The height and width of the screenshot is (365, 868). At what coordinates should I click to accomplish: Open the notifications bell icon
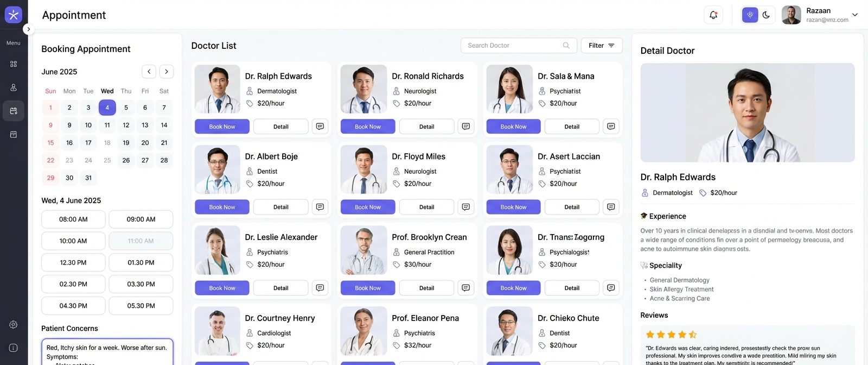tap(713, 15)
